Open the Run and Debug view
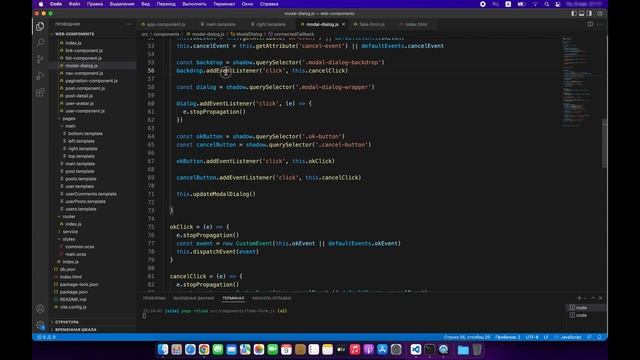Viewport: 640px width, 360px height. (40, 76)
